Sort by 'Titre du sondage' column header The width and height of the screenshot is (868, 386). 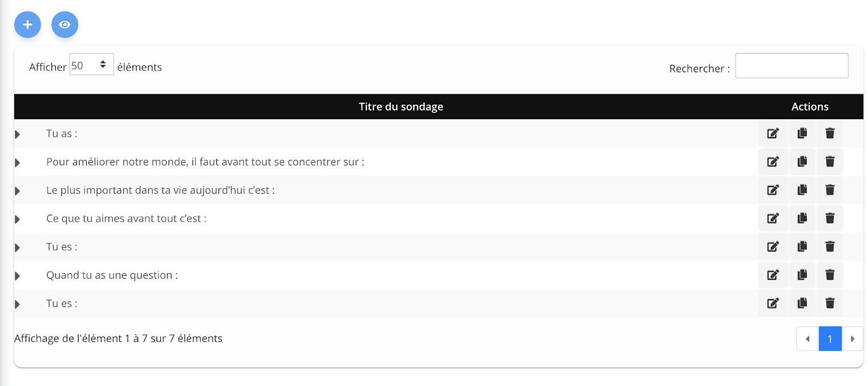point(401,107)
